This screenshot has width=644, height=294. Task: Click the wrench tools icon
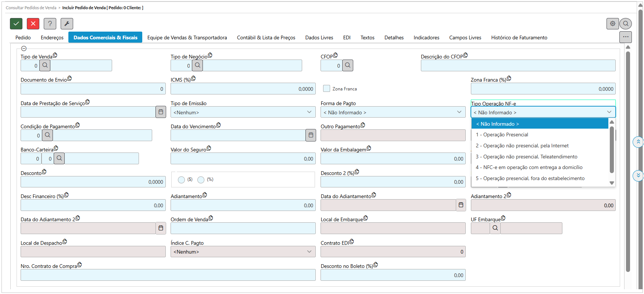click(67, 24)
